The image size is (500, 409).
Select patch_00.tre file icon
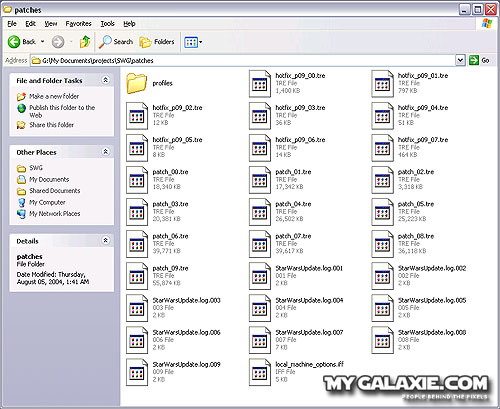137,180
